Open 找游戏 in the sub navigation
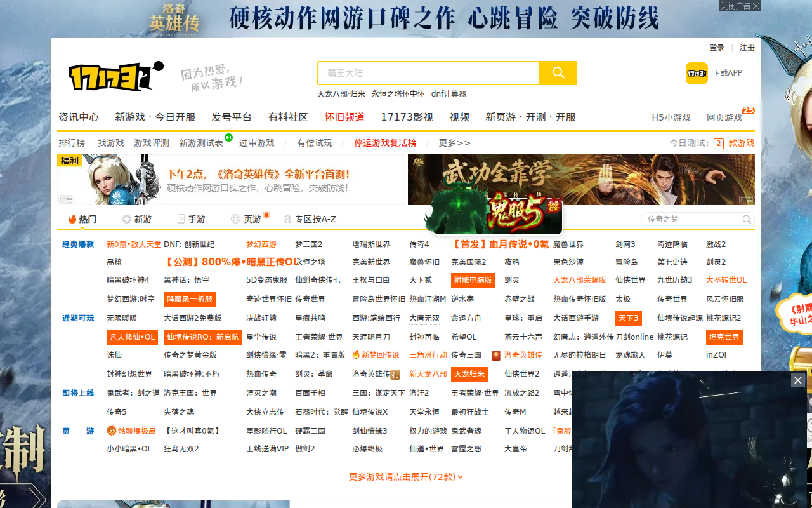Image resolution: width=812 pixels, height=508 pixels. pyautogui.click(x=111, y=143)
